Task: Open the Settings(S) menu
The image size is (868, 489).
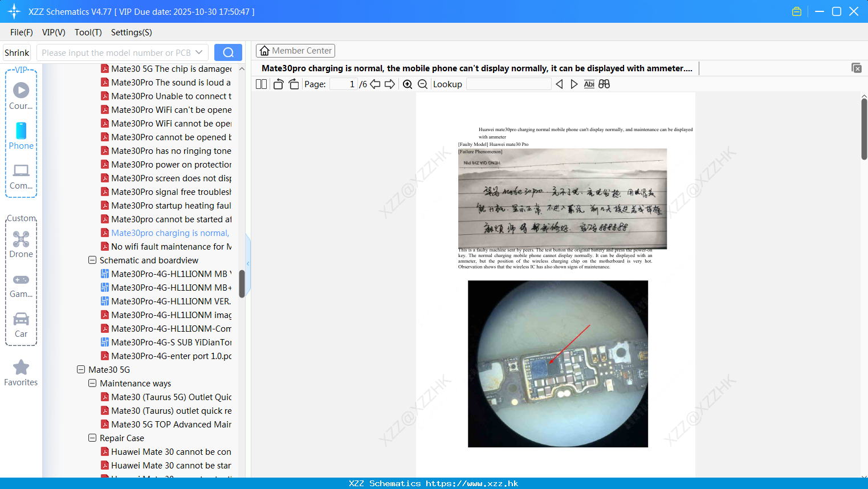Action: click(x=132, y=32)
